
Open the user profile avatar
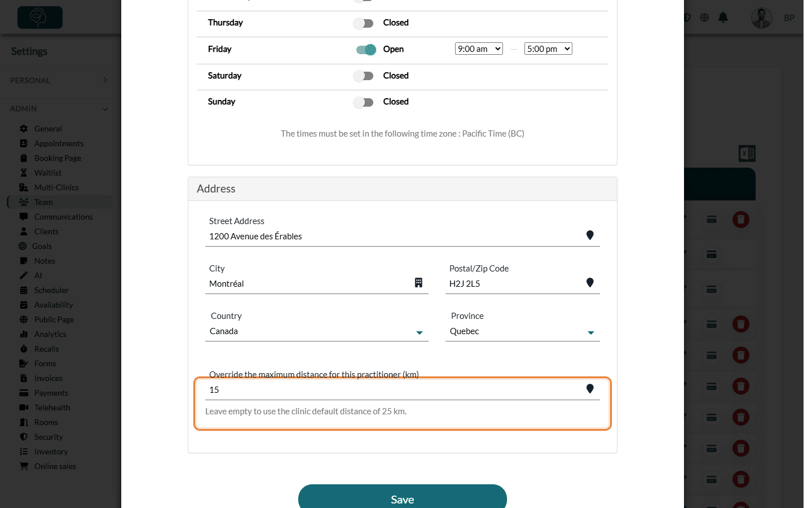tap(762, 18)
